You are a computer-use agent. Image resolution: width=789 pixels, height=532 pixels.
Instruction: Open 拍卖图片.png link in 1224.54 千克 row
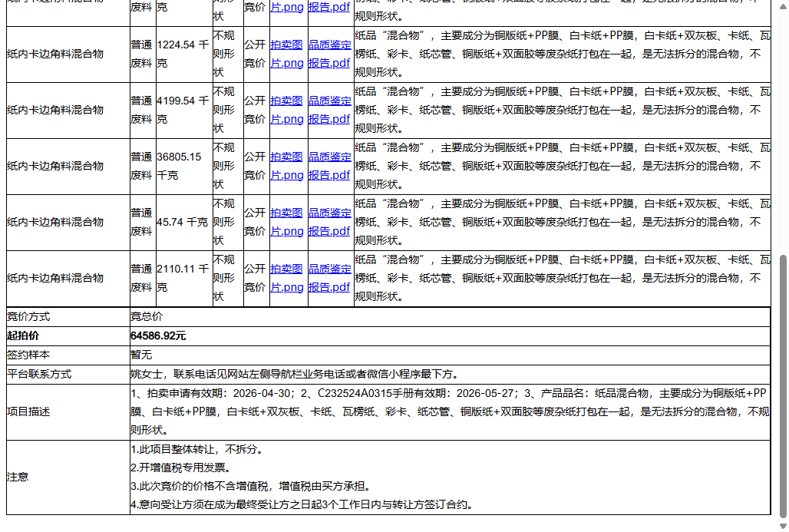287,54
